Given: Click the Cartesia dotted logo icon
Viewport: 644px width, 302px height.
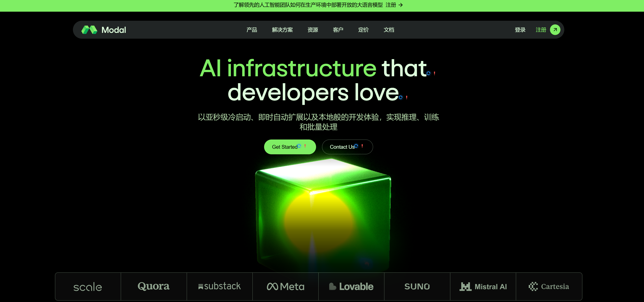Looking at the screenshot, I should 533,286.
